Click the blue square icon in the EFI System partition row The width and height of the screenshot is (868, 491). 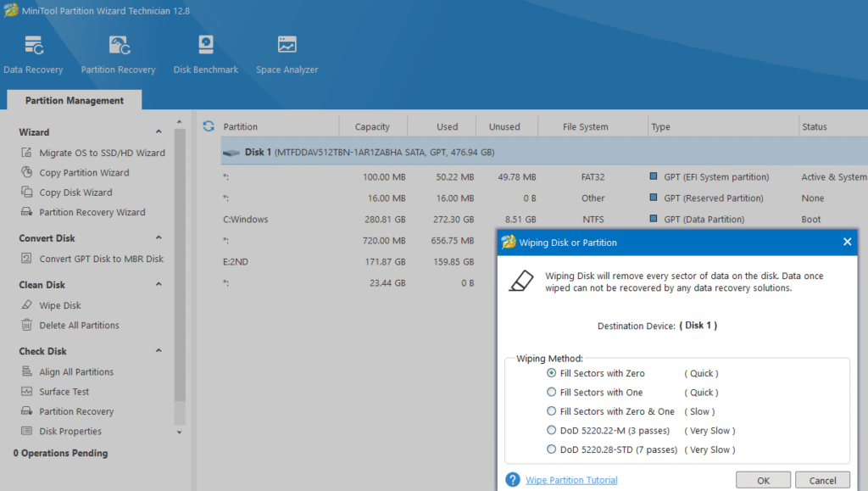click(654, 176)
